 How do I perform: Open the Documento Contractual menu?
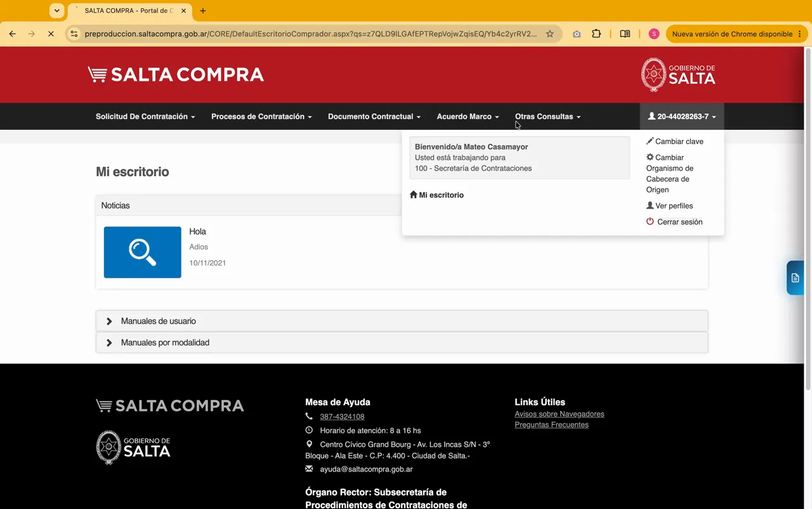(x=374, y=117)
